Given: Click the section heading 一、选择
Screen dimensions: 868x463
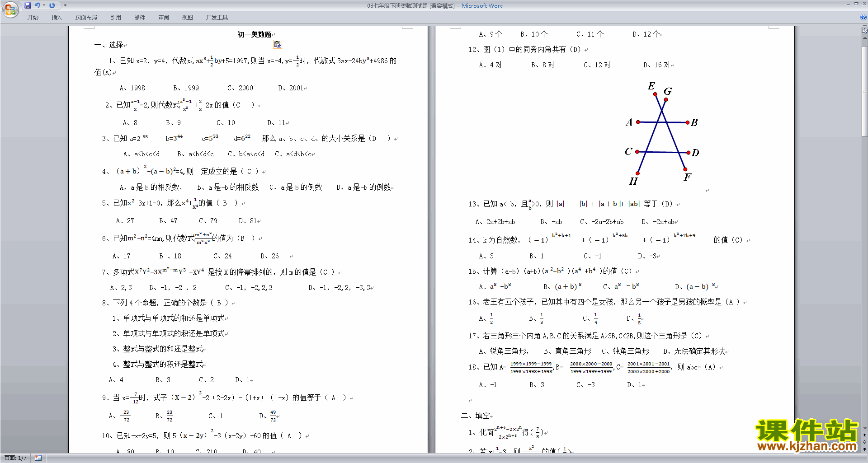Looking at the screenshot, I should coord(108,45).
